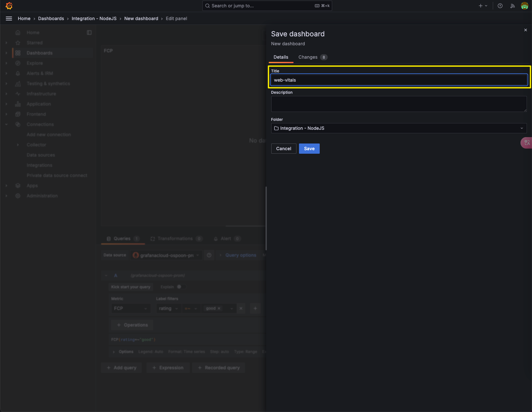Click the Testing & synthetics icon
Image resolution: width=532 pixels, height=412 pixels.
click(x=18, y=84)
